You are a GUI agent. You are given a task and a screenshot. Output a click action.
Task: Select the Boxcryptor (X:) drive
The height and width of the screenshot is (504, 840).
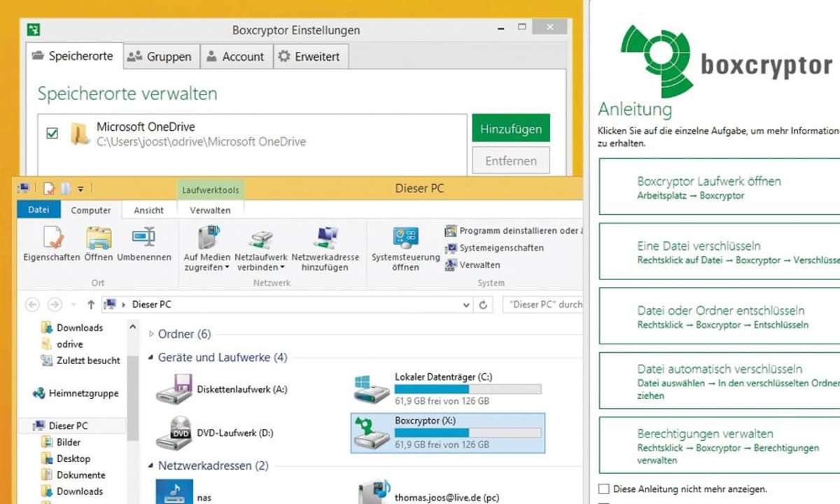pyautogui.click(x=447, y=432)
